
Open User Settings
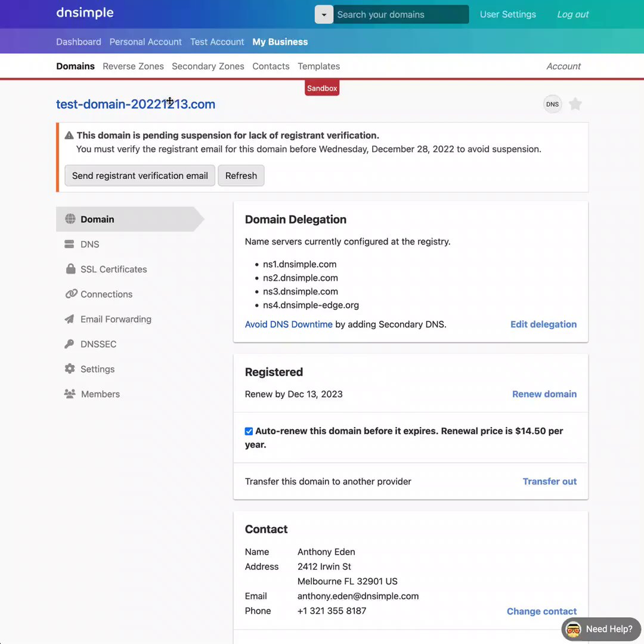tap(507, 14)
